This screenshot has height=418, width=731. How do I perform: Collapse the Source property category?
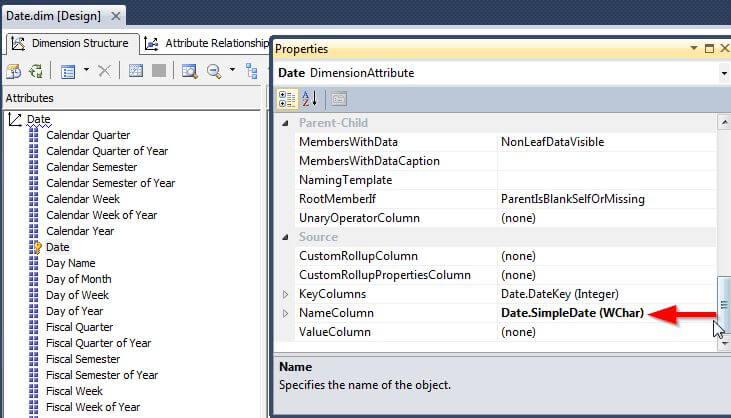pos(285,237)
